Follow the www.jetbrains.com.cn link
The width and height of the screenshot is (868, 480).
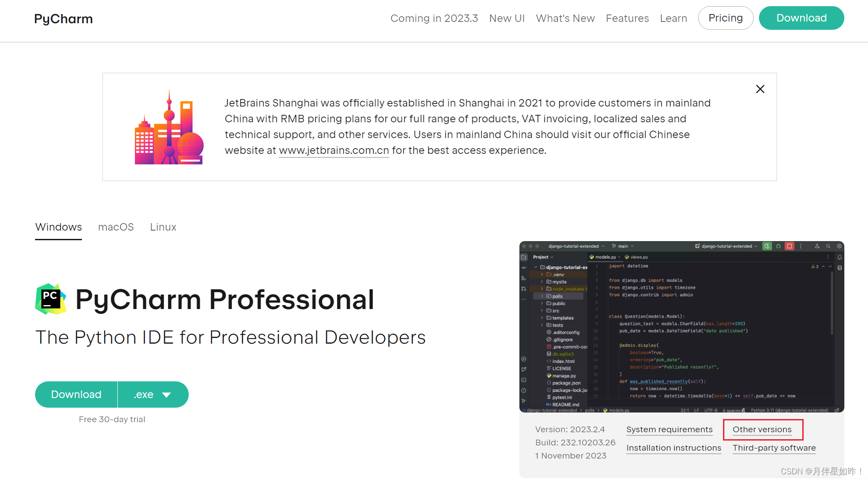click(x=334, y=150)
